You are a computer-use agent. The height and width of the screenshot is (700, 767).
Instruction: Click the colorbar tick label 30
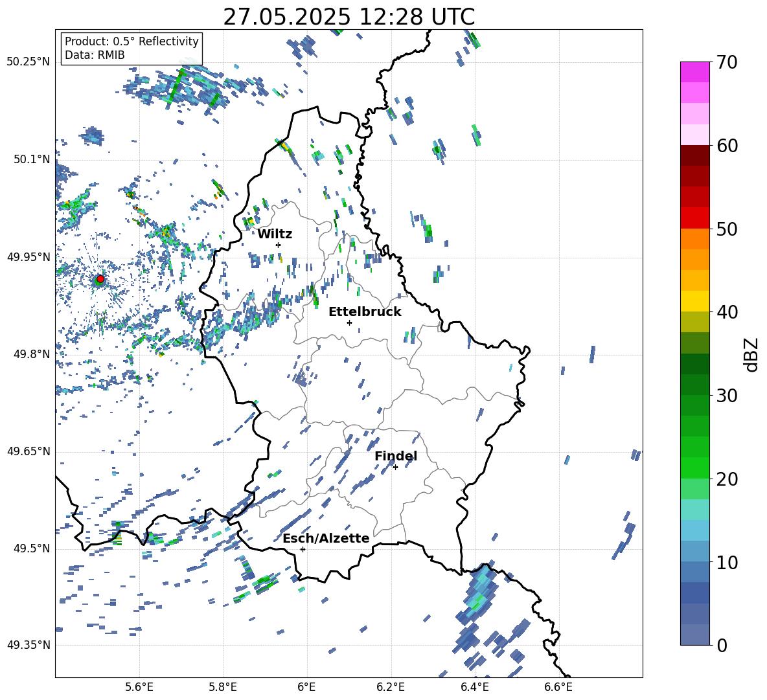[x=727, y=396]
